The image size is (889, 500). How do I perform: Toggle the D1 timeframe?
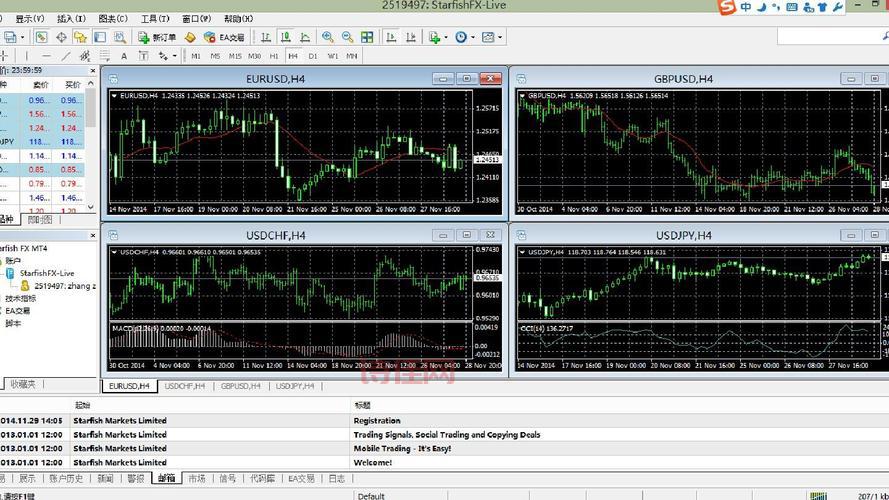pyautogui.click(x=313, y=56)
